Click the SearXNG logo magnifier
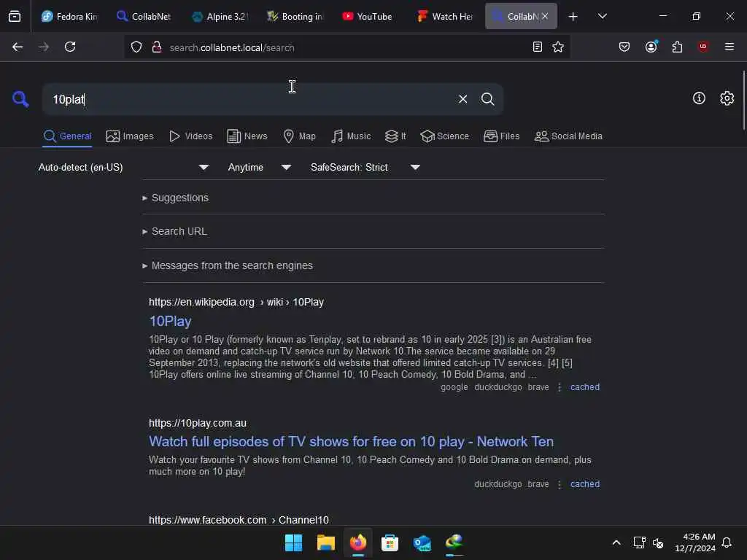Viewport: 747px width, 560px height. 20,99
